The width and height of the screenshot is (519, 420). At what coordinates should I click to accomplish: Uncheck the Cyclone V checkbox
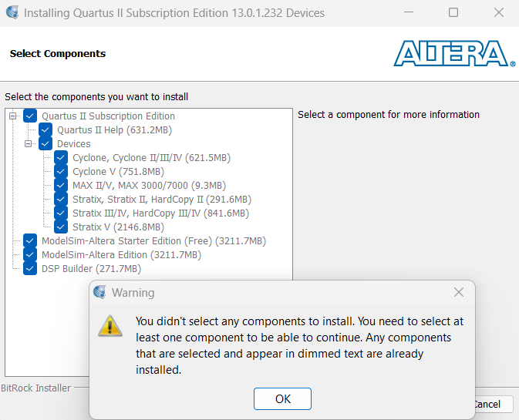pyautogui.click(x=61, y=171)
